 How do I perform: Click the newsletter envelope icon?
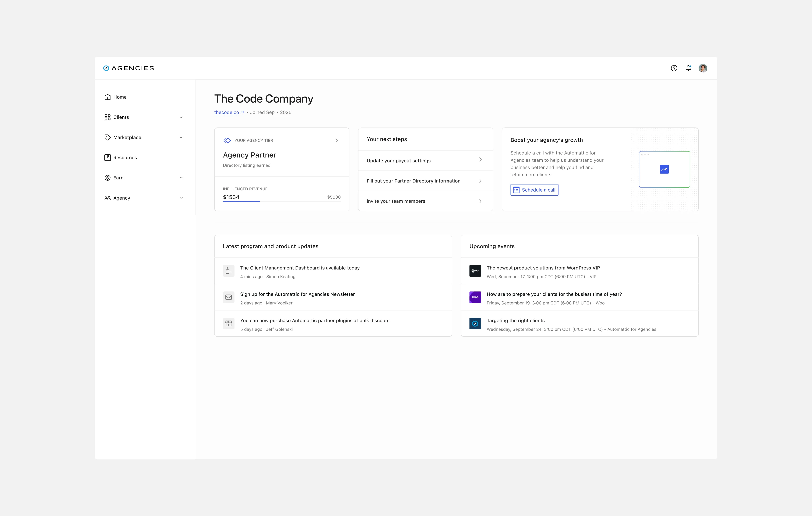click(x=228, y=297)
